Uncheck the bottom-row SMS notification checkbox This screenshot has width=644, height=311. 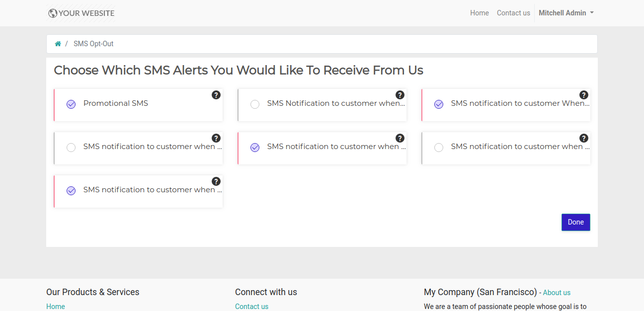[x=71, y=191]
